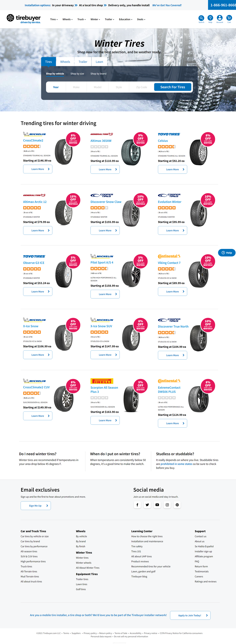Open the Deals dropdown menu
236x644 pixels.
pyautogui.click(x=141, y=19)
